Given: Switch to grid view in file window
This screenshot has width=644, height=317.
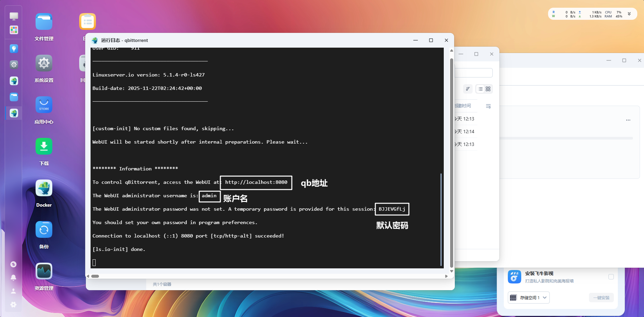Looking at the screenshot, I should [x=488, y=89].
